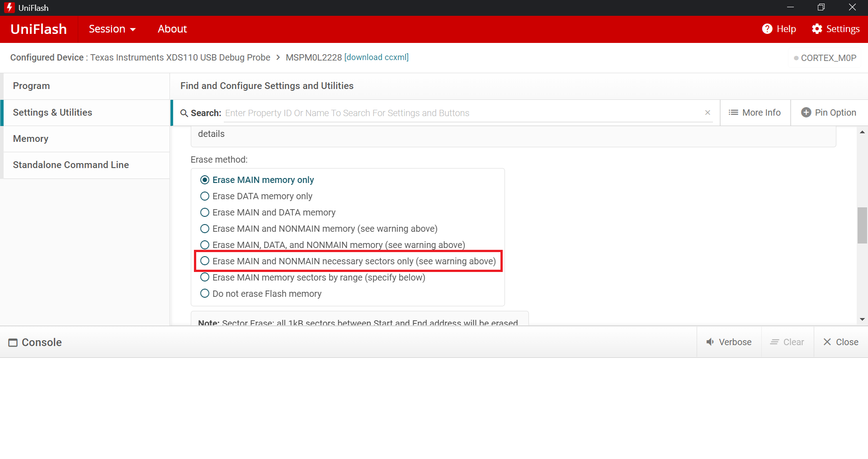Clear search with the X icon
The image size is (868, 459).
[708, 112]
